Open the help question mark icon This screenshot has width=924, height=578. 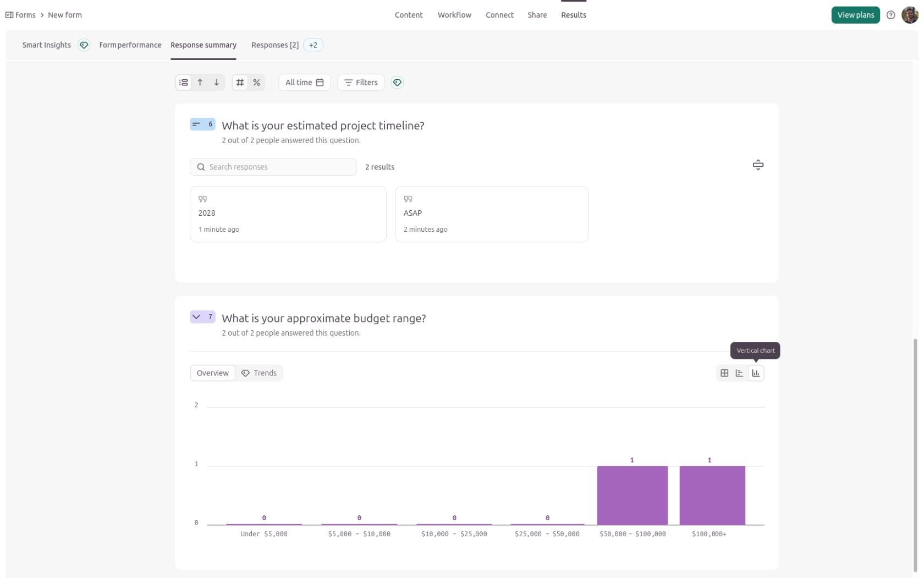click(x=890, y=15)
